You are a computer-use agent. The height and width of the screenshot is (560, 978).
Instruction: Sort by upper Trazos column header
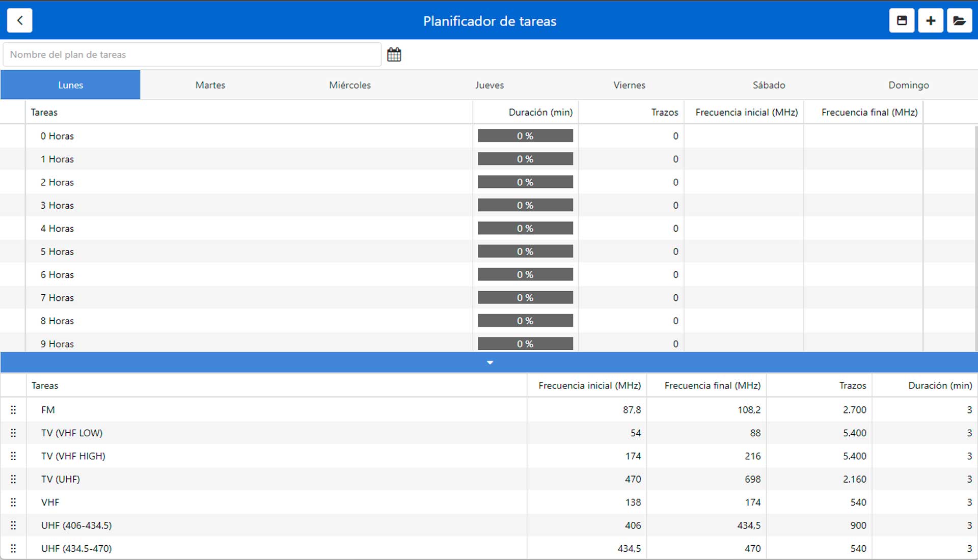point(631,112)
